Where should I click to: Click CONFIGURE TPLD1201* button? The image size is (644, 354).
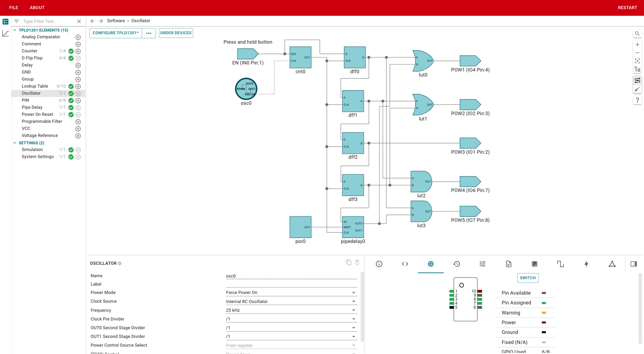[x=115, y=33]
